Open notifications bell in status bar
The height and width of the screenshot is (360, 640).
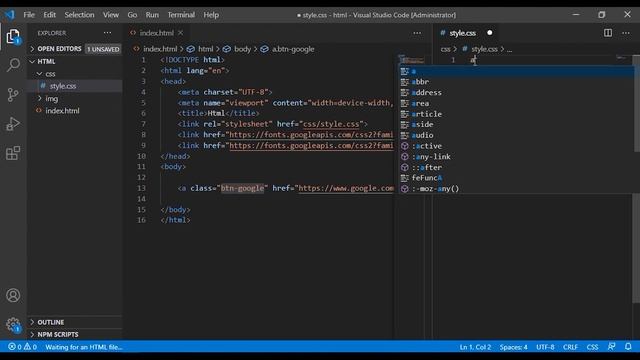(x=628, y=347)
